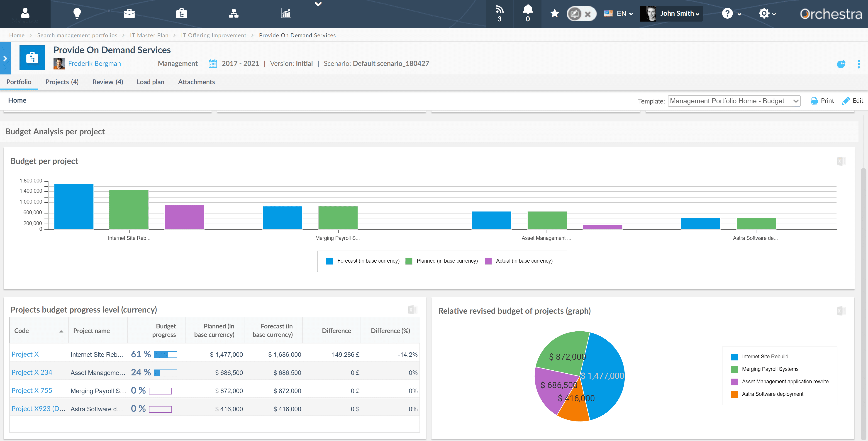Open the lightbulb ideas icon in top navigation

point(77,13)
